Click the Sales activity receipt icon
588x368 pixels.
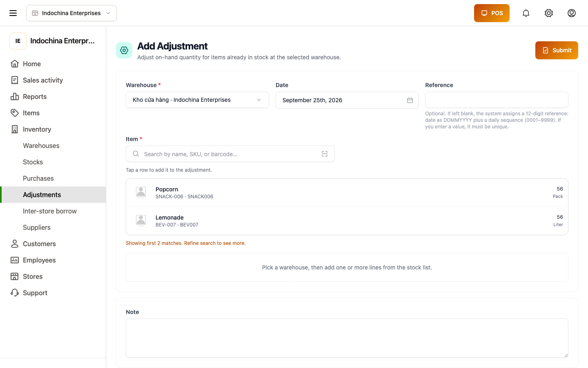coord(15,80)
